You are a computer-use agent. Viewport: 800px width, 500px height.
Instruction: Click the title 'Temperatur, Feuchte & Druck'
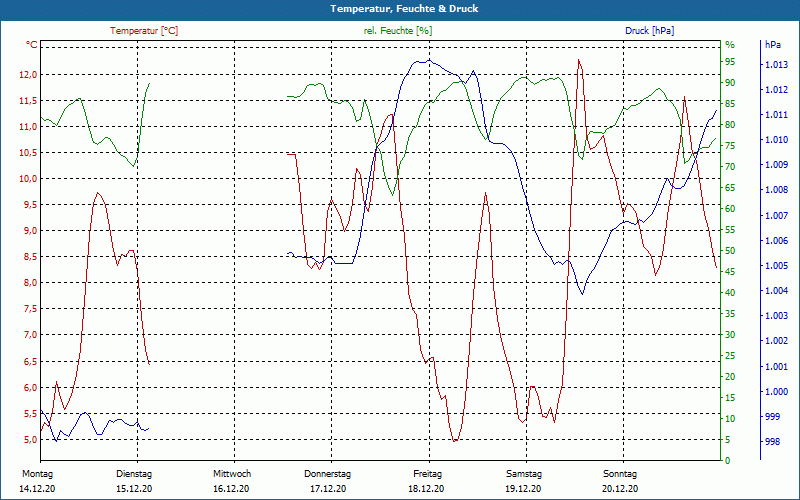404,9
